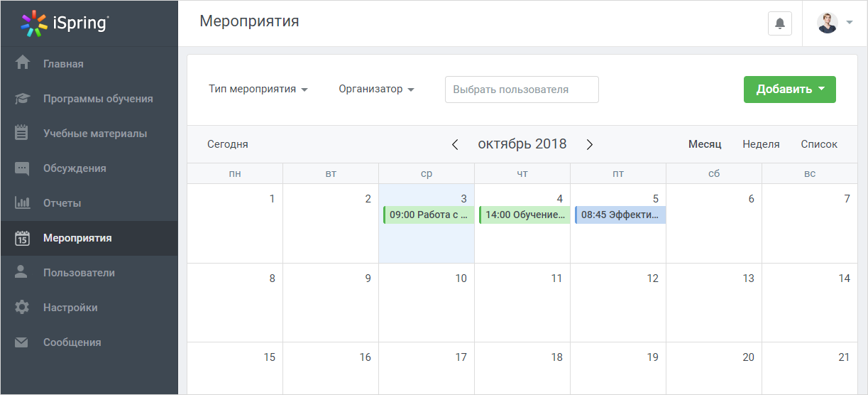Go to next month with right arrow
The image size is (868, 395).
coord(589,144)
